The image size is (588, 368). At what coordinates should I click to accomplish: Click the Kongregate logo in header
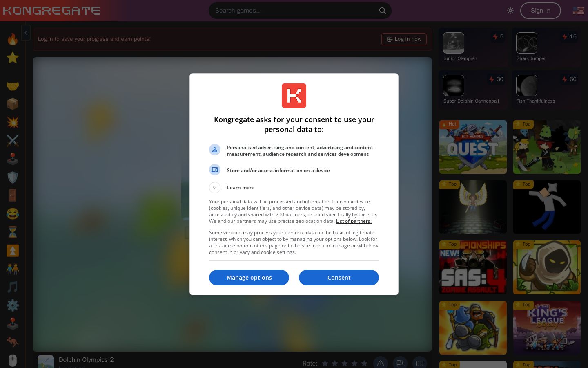coord(51,11)
